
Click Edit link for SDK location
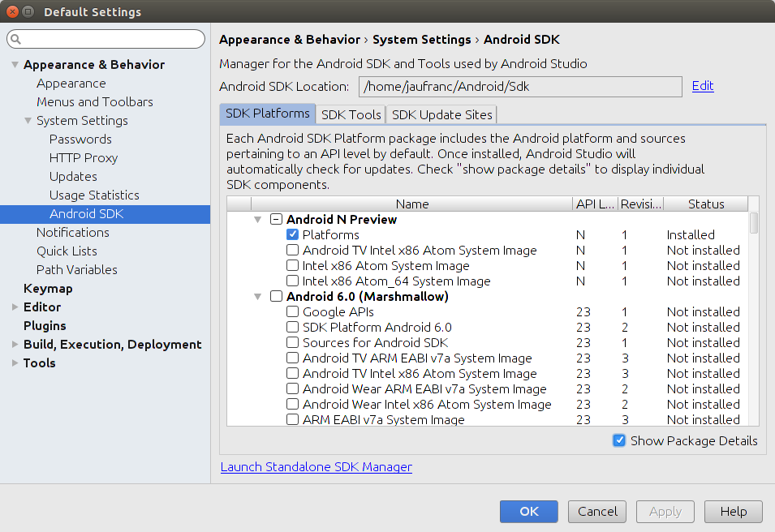(x=702, y=86)
